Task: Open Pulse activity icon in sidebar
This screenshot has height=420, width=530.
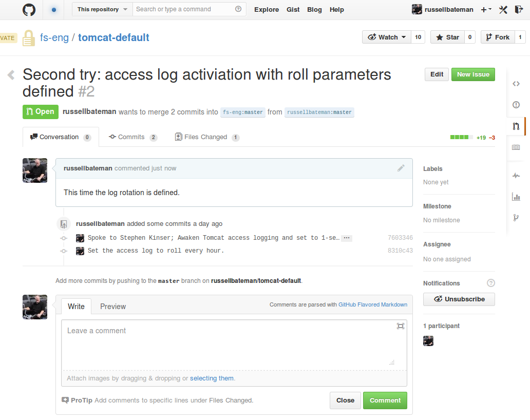Action: click(516, 176)
